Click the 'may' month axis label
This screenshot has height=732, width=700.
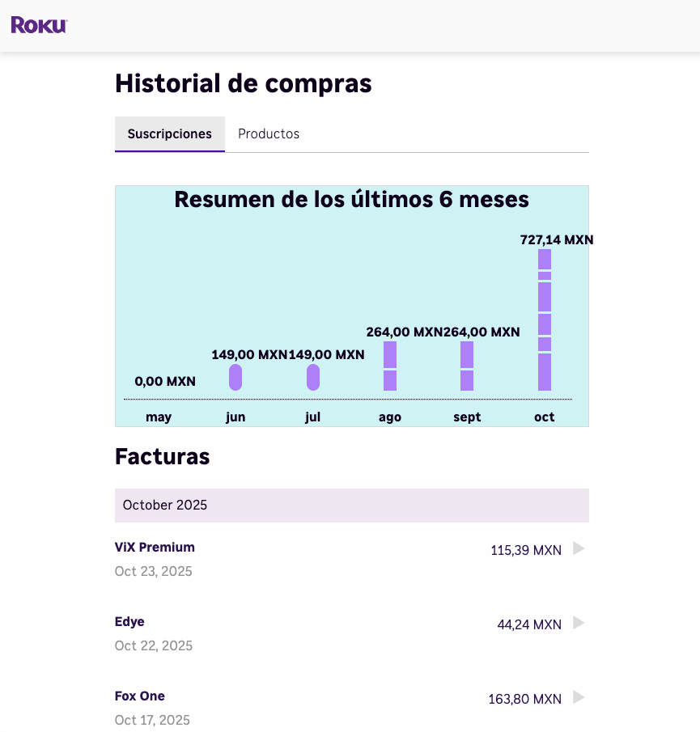[159, 417]
